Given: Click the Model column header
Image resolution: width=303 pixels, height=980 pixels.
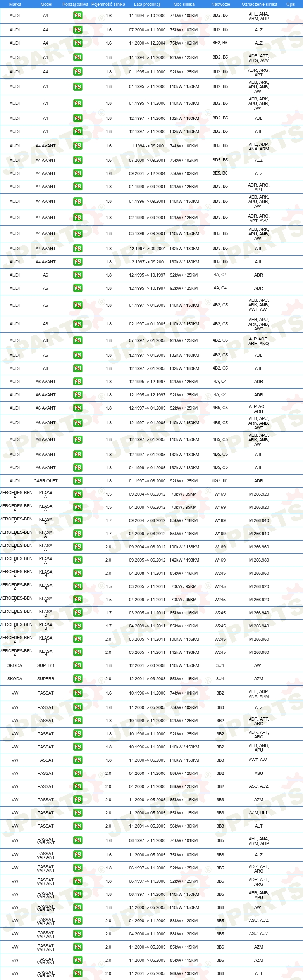Looking at the screenshot, I should click(46, 4).
